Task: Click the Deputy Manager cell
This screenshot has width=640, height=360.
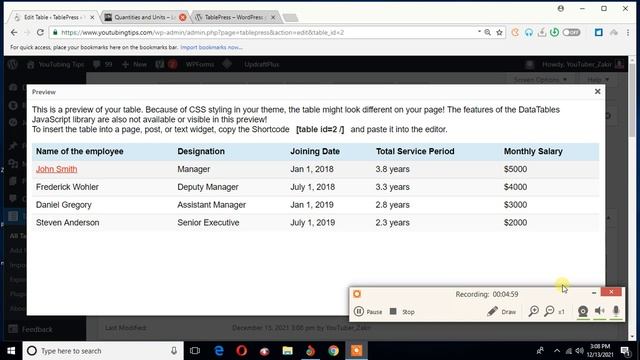Action: 208,187
